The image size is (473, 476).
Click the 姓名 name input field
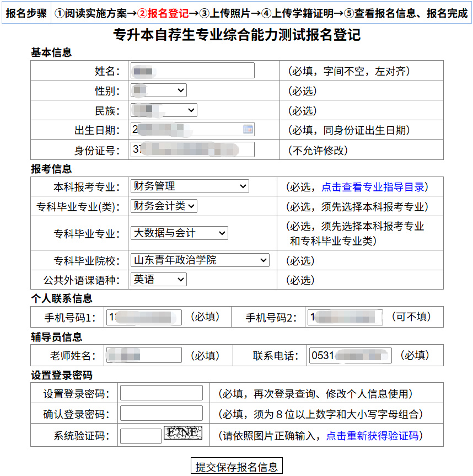pos(192,71)
